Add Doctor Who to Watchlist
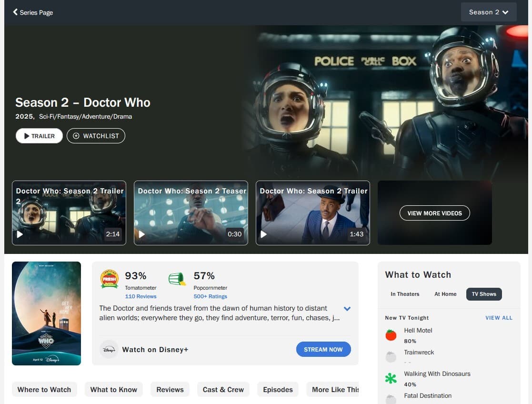This screenshot has height=404, width=532. [x=96, y=136]
